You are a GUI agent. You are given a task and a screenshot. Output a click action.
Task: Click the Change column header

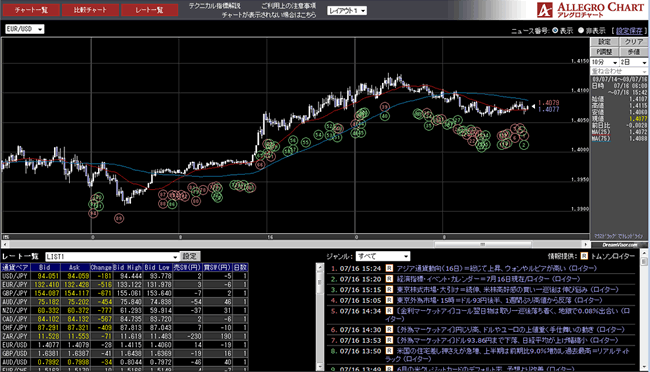[x=101, y=267]
